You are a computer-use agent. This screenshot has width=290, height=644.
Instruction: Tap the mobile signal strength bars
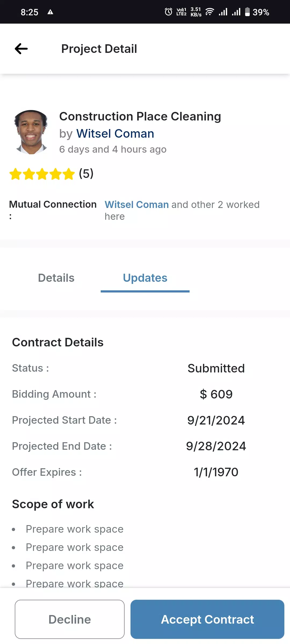[x=223, y=12]
